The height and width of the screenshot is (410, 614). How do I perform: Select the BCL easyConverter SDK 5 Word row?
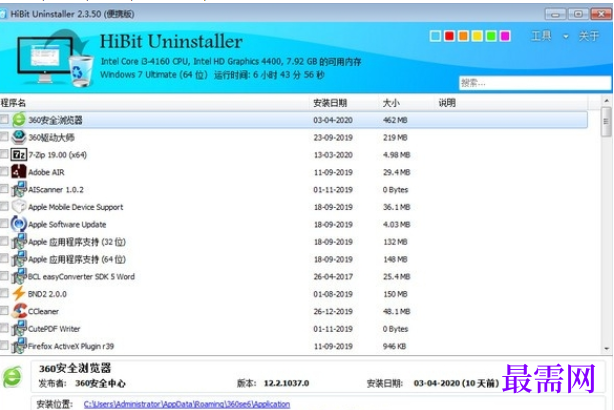294,276
